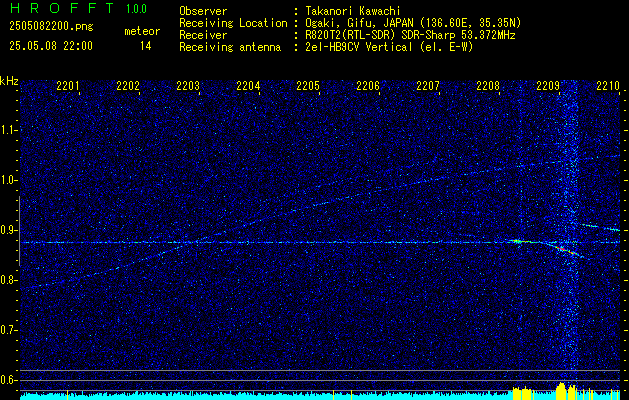Click the Observer field label
Viewport: 629px width, 400px height.
[x=203, y=11]
